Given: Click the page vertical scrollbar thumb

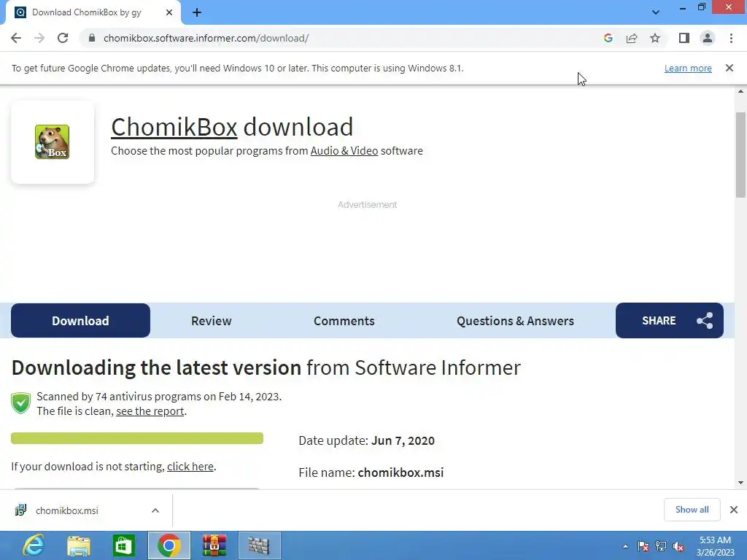Looking at the screenshot, I should tap(740, 155).
